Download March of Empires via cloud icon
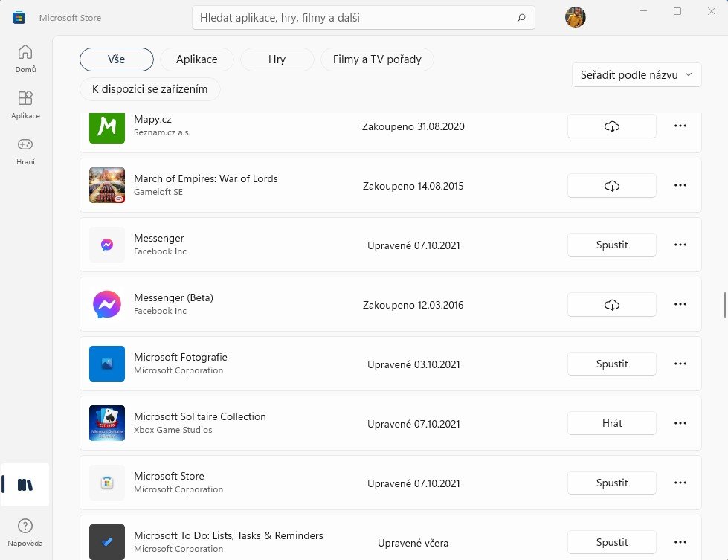The image size is (728, 560). tap(612, 186)
